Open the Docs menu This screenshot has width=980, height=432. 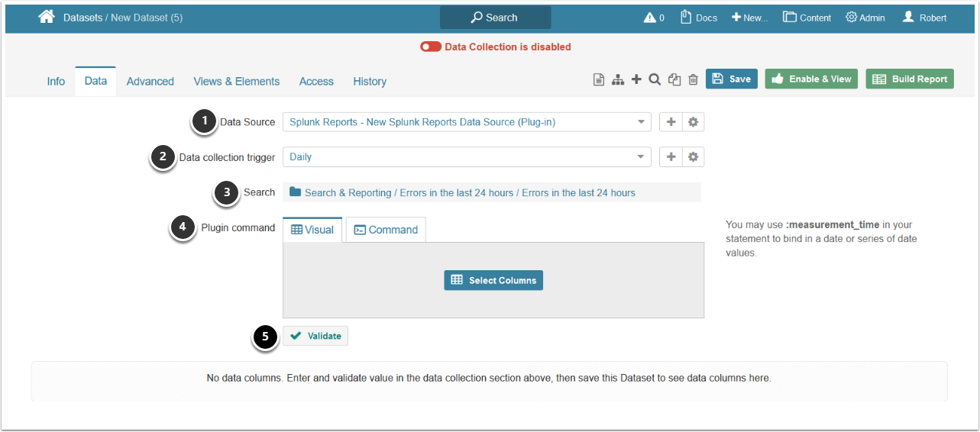pyautogui.click(x=699, y=18)
